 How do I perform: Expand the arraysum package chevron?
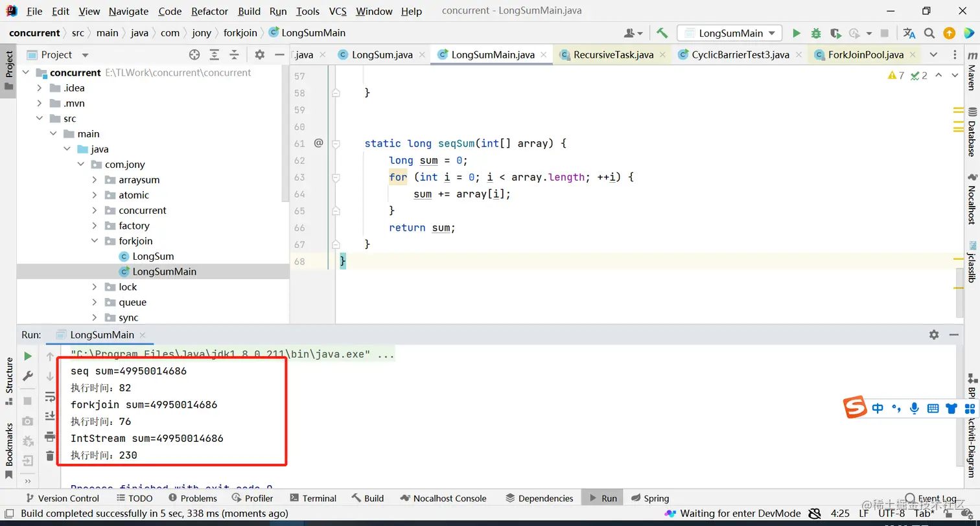point(95,180)
